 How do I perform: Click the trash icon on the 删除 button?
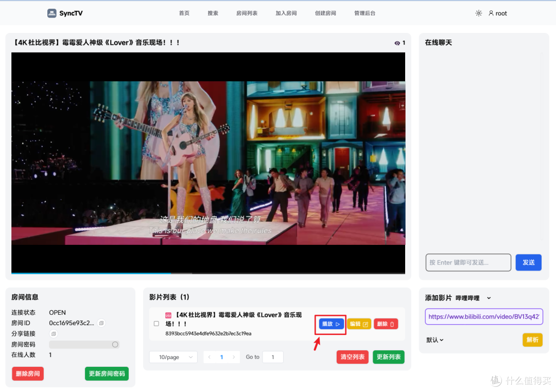(x=392, y=324)
